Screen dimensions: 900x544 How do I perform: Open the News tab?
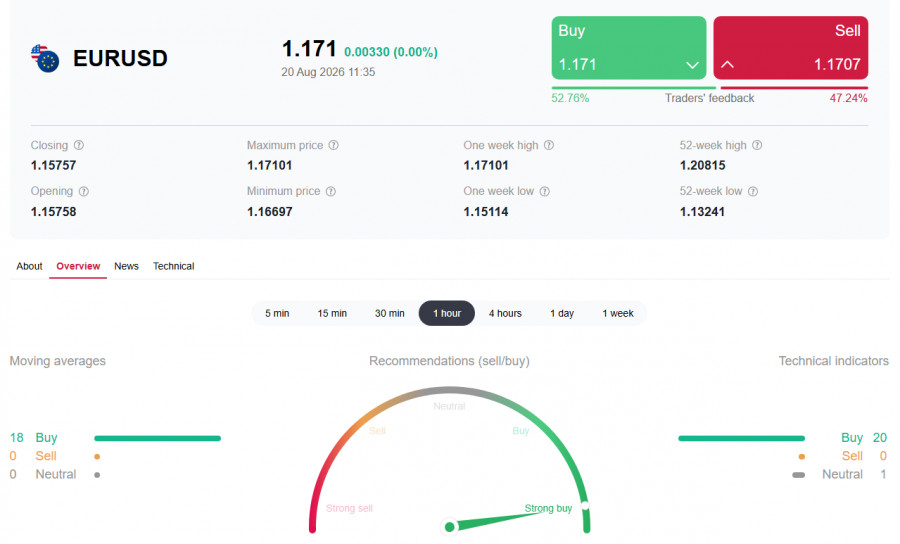point(126,266)
